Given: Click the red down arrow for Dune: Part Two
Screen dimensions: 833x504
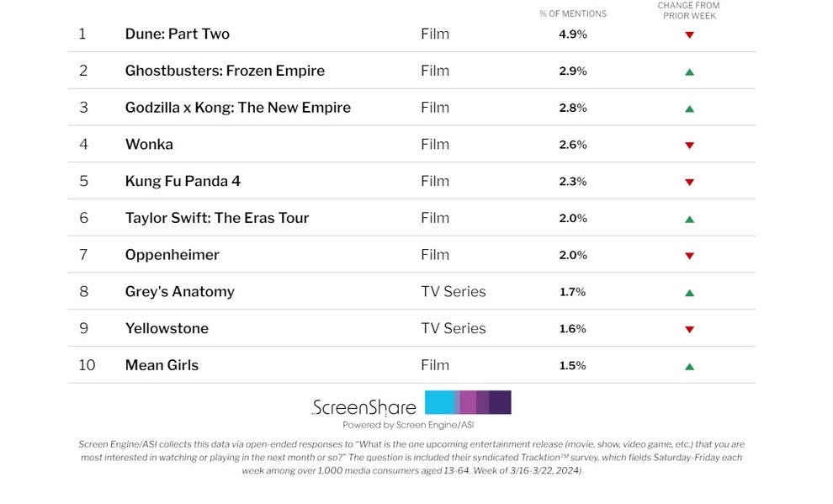Looking at the screenshot, I should [690, 35].
